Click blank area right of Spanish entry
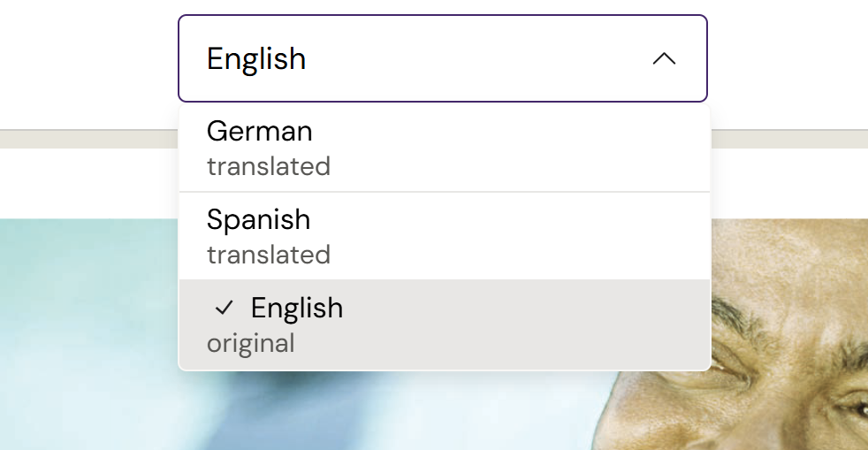 [530, 236]
